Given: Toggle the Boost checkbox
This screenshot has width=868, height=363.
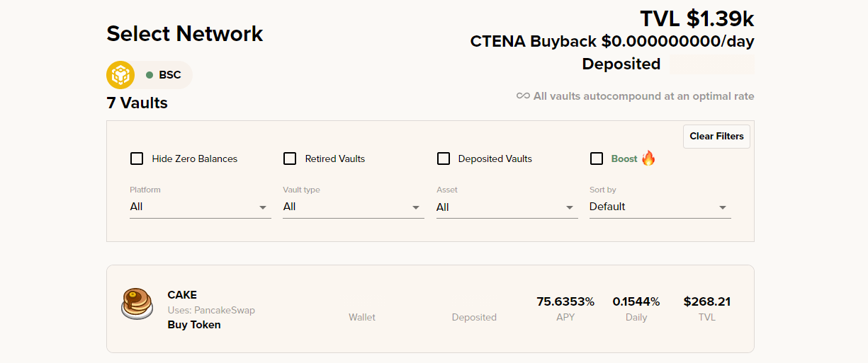Looking at the screenshot, I should click(x=597, y=159).
